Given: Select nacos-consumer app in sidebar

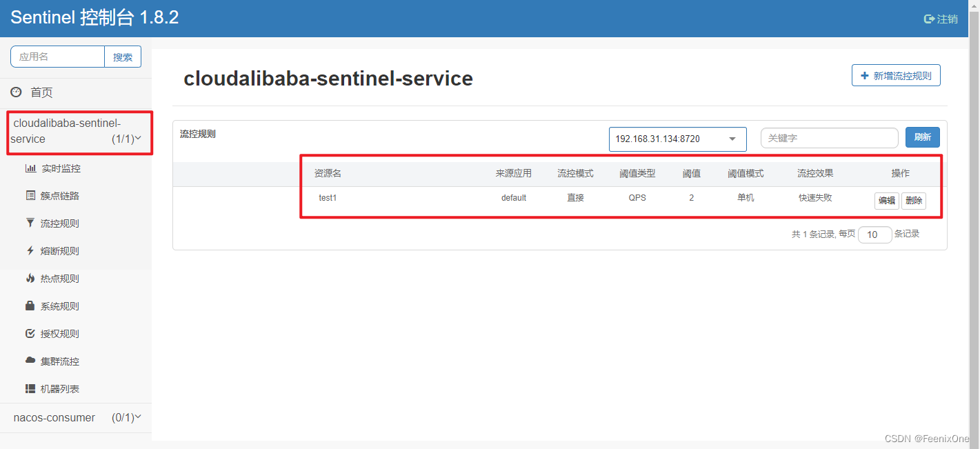Looking at the screenshot, I should 54,417.
